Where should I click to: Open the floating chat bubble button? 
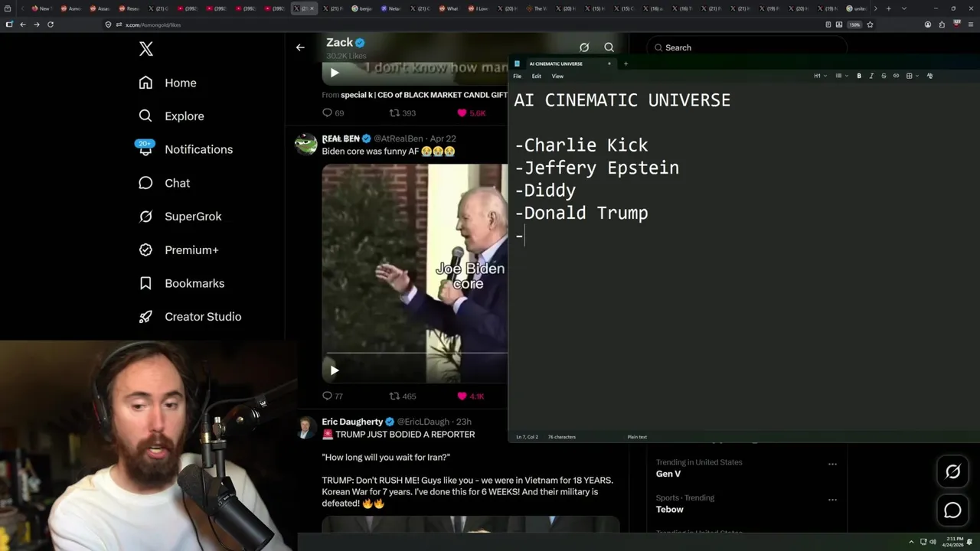pyautogui.click(x=952, y=510)
